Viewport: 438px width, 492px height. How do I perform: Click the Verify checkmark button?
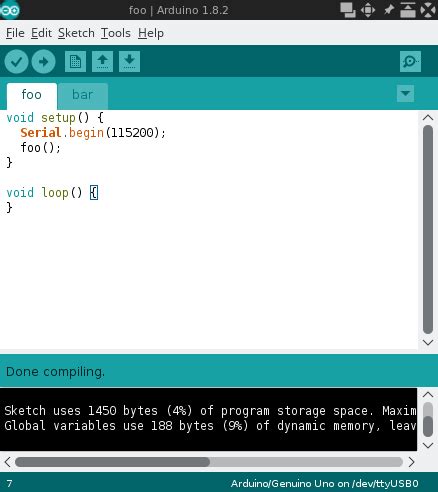pos(16,62)
